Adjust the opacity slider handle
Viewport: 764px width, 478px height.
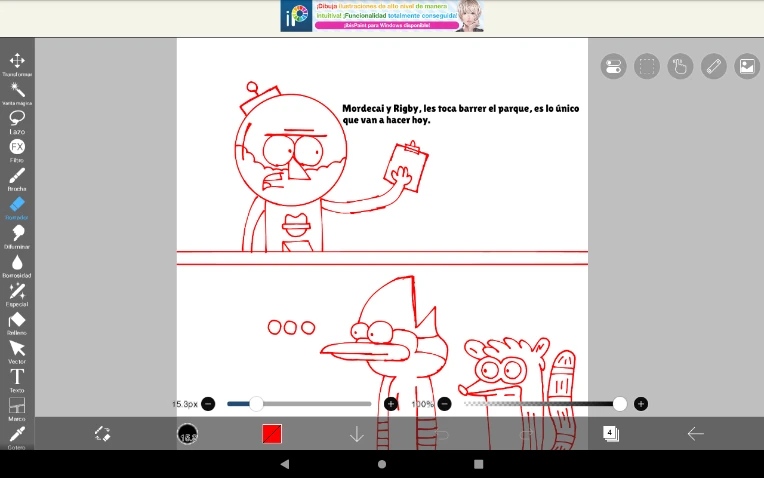coord(620,404)
